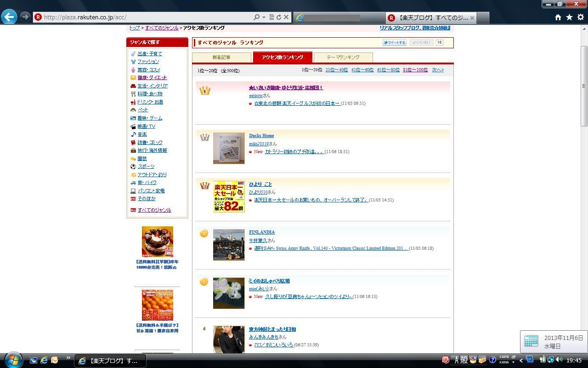Image resolution: width=588 pixels, height=368 pixels.
Task: Open the Ducks Home blog link
Action: tap(261, 136)
